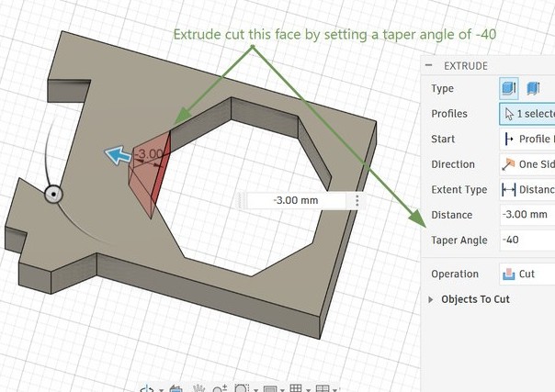
Task: Click the -3.00 dimension label on model
Action: 150,154
